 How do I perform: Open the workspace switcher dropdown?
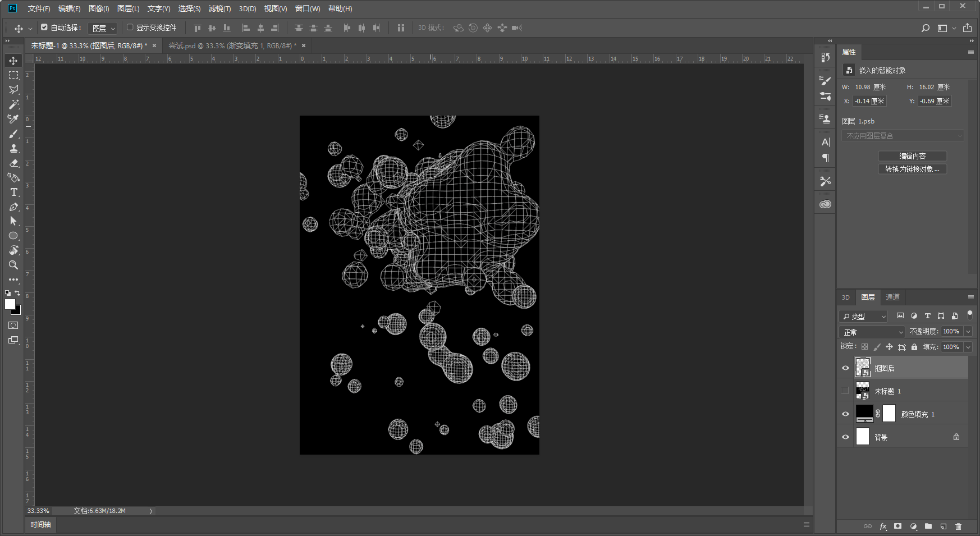pyautogui.click(x=946, y=28)
